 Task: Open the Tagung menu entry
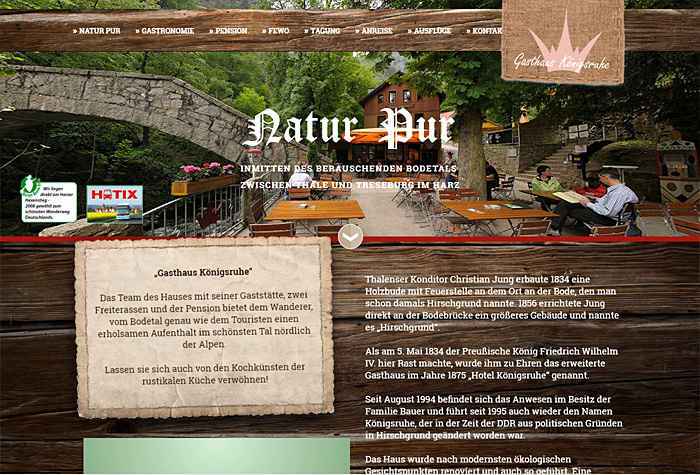coord(322,31)
